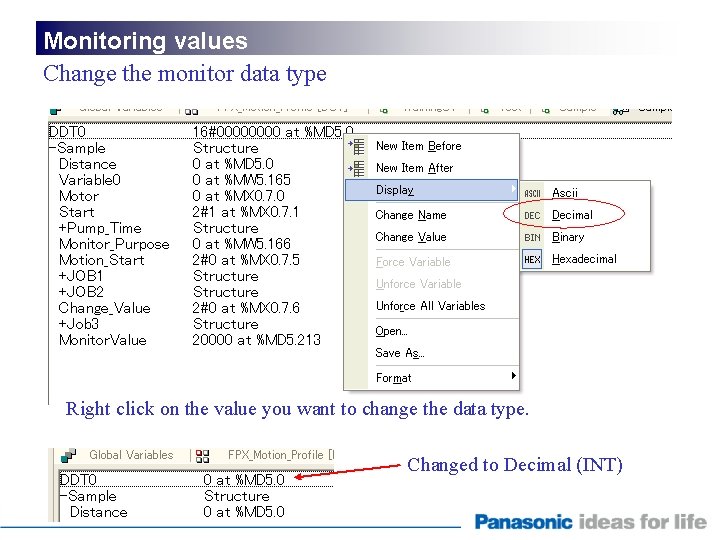Select the Start variable row

[x=77, y=212]
